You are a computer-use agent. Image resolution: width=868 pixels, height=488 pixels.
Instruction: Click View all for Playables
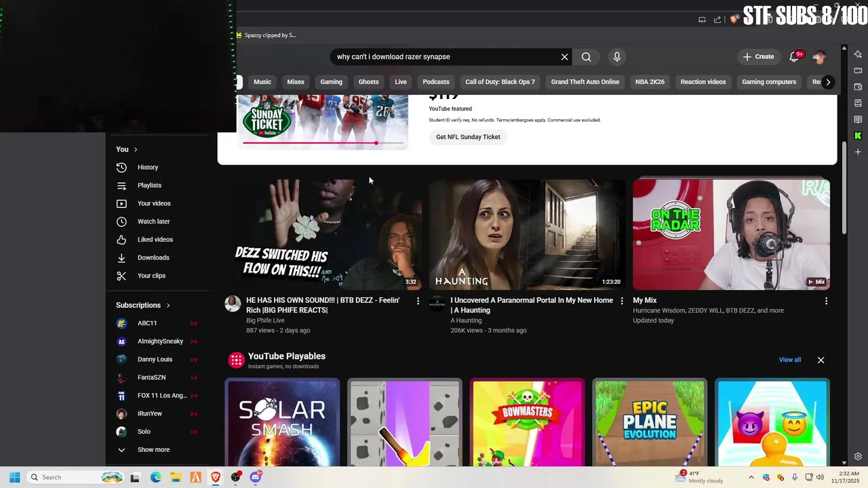790,360
